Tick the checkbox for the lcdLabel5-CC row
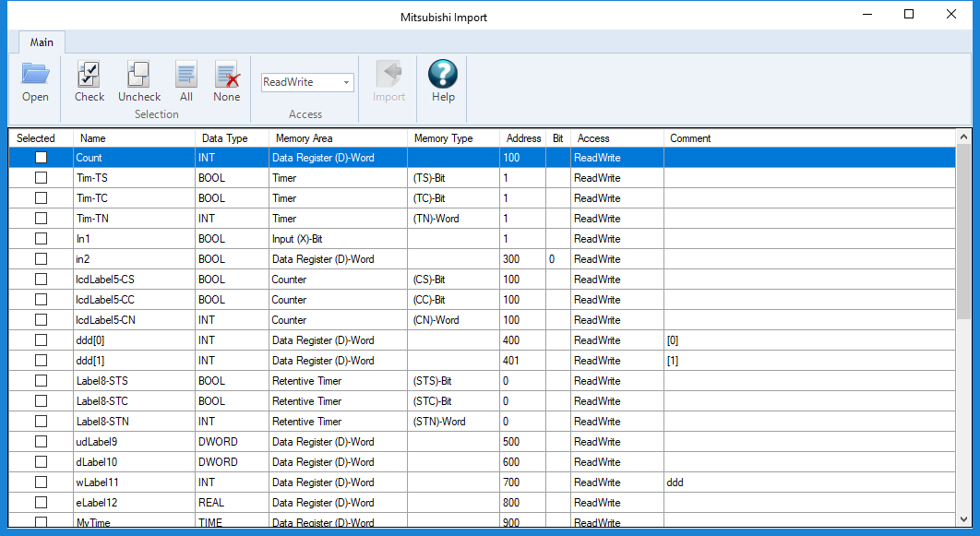This screenshot has width=980, height=536. [42, 299]
